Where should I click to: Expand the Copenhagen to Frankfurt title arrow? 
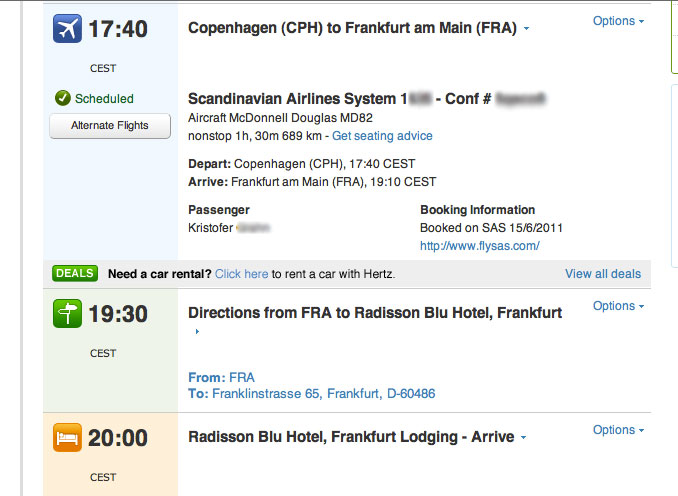[527, 29]
